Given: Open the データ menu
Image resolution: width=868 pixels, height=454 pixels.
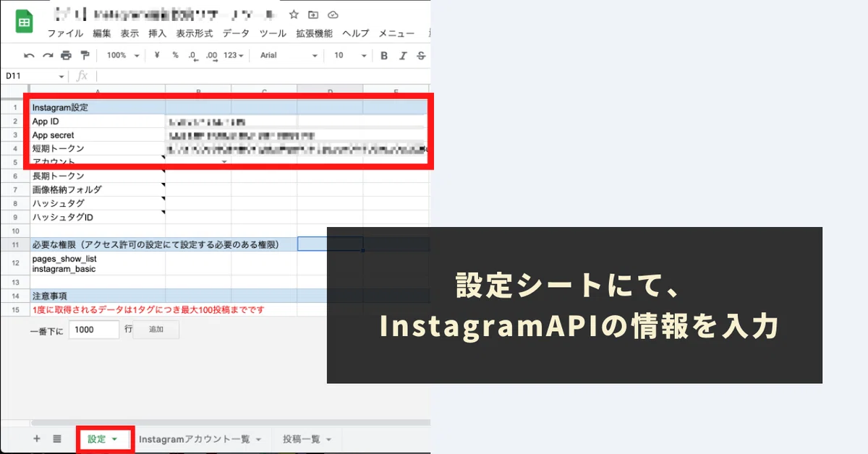Looking at the screenshot, I should 236,33.
